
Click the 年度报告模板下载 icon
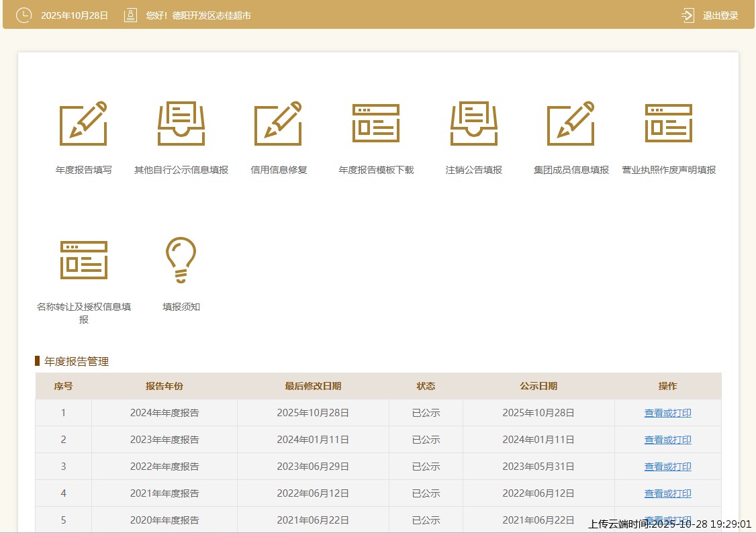click(x=376, y=124)
